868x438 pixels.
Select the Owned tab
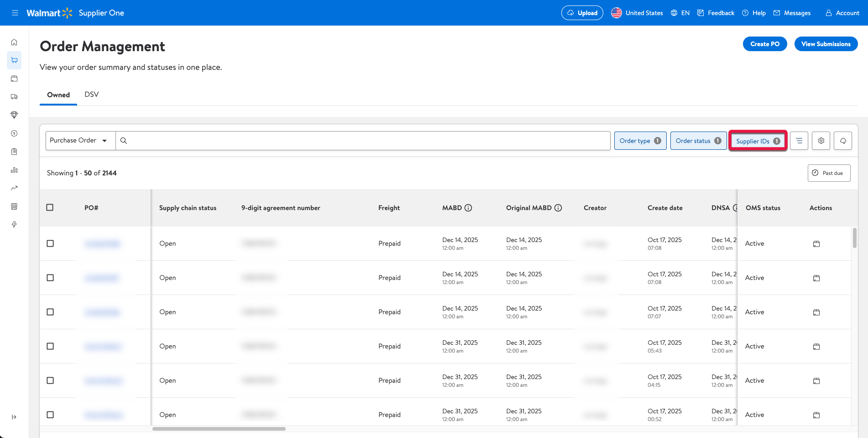coord(58,95)
